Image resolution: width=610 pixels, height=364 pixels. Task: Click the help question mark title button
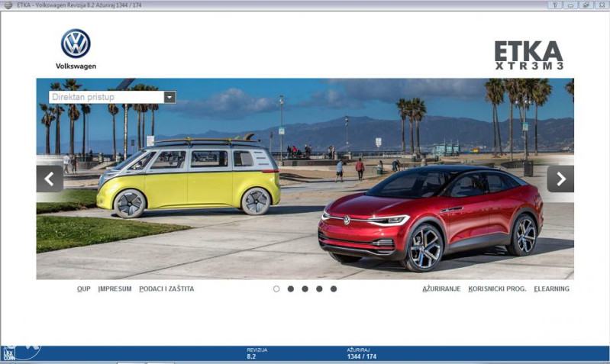(x=555, y=5)
